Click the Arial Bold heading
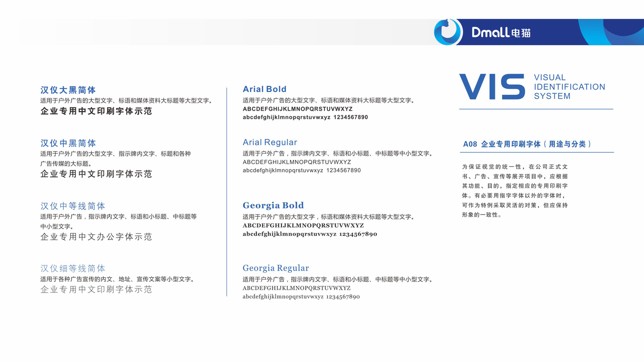The image size is (644, 362). (x=264, y=89)
